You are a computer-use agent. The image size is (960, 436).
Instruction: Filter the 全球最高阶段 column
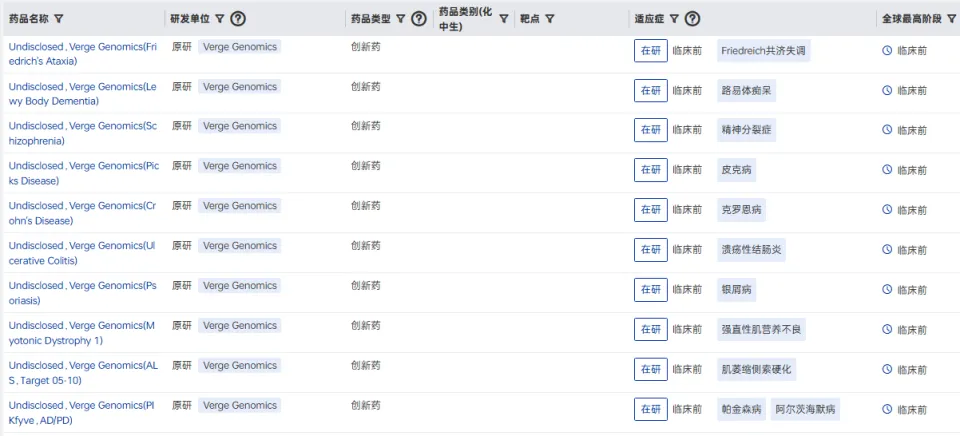(x=952, y=19)
